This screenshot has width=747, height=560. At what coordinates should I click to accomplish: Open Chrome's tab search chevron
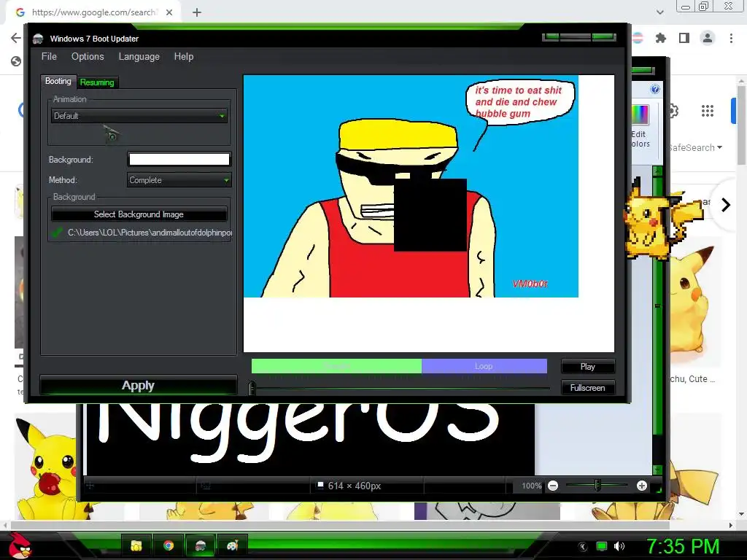pyautogui.click(x=659, y=12)
